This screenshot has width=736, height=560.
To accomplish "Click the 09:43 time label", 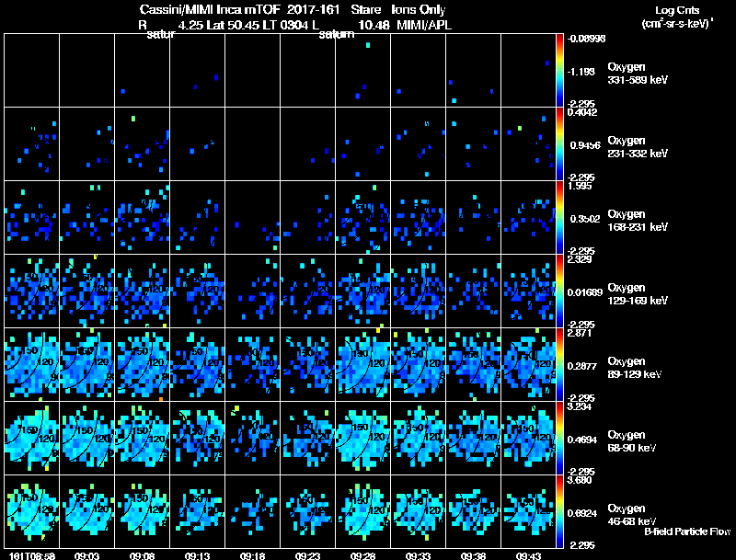I will (528, 556).
